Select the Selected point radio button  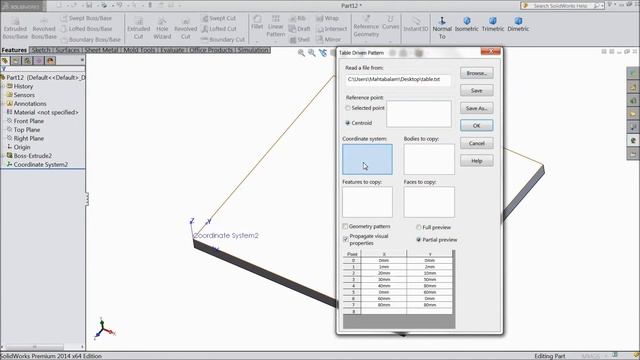348,108
